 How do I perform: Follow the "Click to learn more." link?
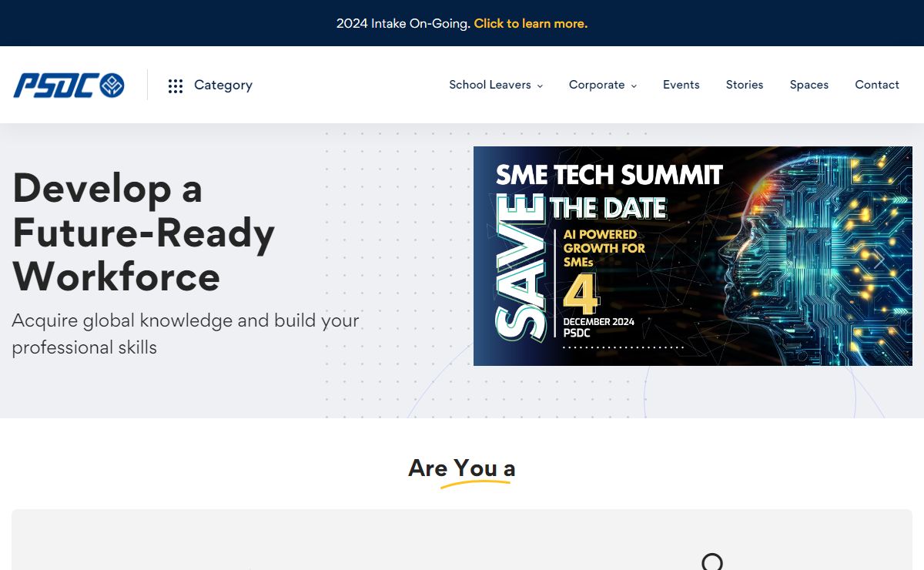point(531,23)
